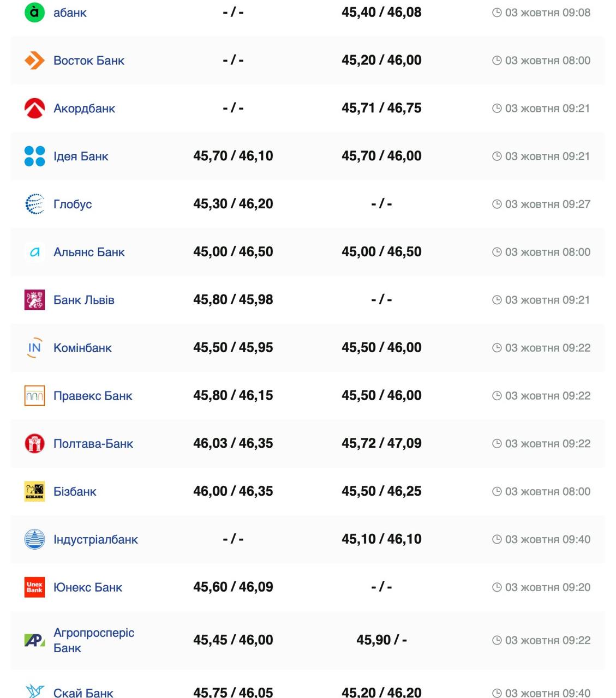
Task: Click the red Акордбанк logo icon
Action: (x=34, y=108)
